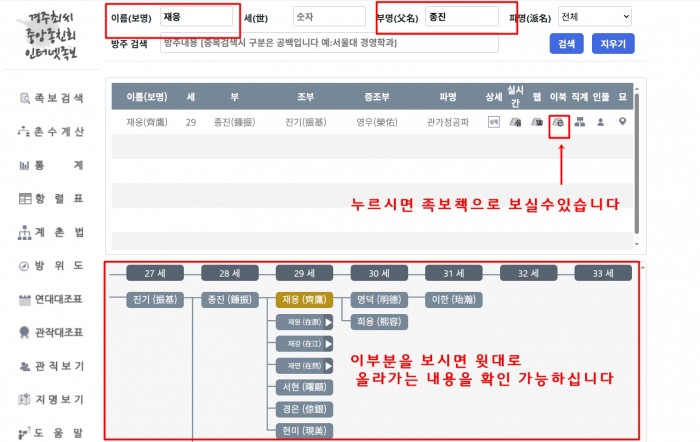The width and height of the screenshot is (700, 442).
Task: Open the 직계 lineage tree icon
Action: (x=579, y=122)
